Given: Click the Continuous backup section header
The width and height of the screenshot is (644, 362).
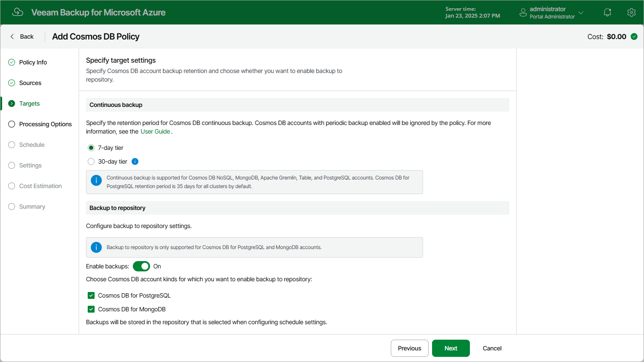Looking at the screenshot, I should 297,105.
